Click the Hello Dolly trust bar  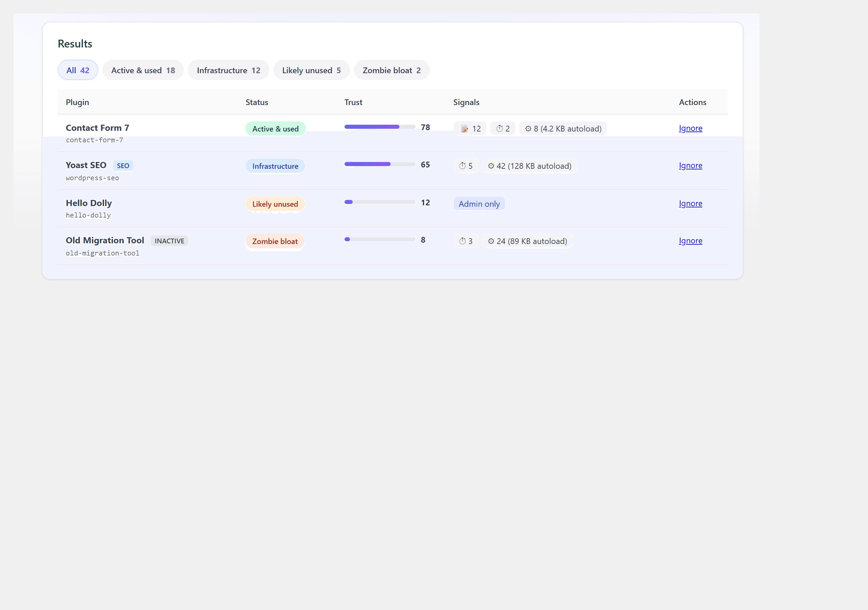coord(379,202)
